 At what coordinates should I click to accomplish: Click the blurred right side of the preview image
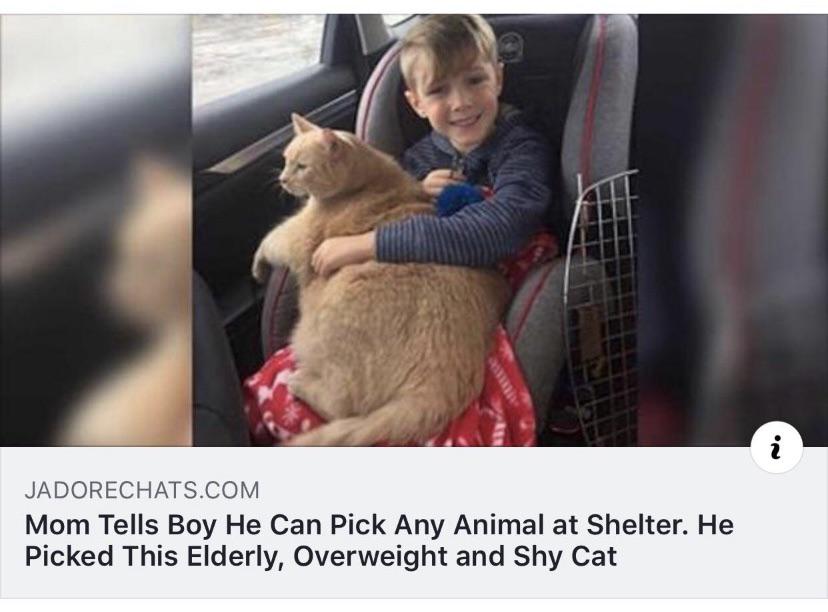pyautogui.click(x=732, y=230)
